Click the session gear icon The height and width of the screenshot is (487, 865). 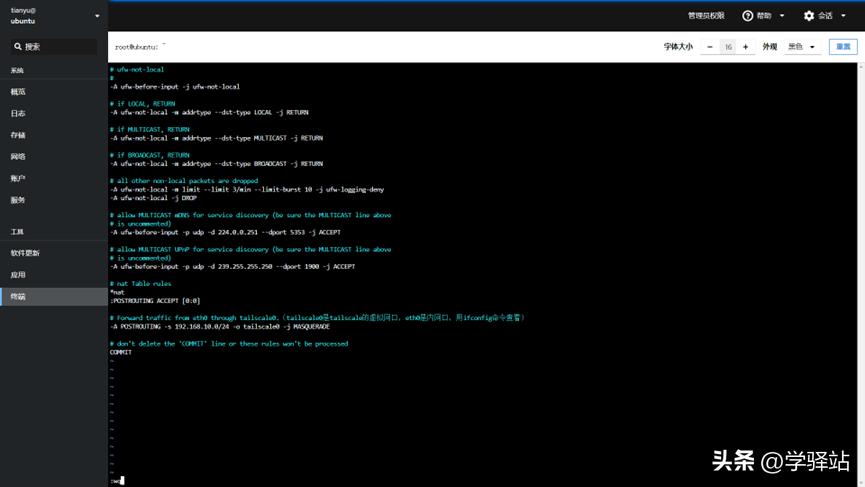coord(809,16)
